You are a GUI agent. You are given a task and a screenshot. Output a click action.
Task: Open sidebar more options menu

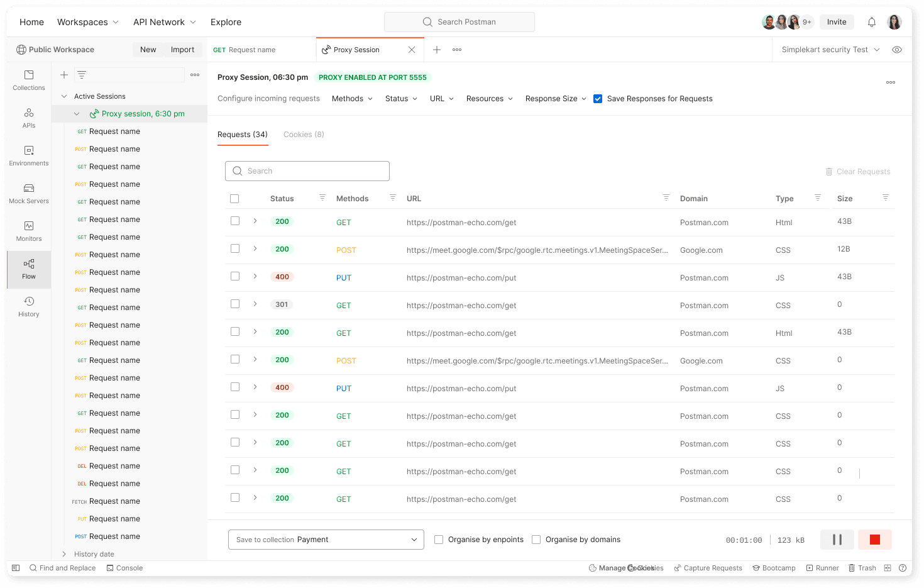[195, 75]
